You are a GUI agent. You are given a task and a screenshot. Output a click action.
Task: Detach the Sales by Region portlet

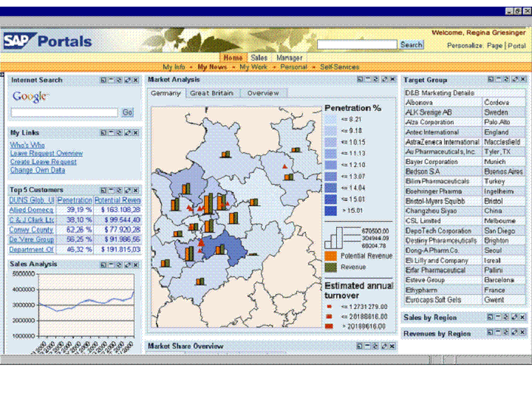tap(490, 317)
